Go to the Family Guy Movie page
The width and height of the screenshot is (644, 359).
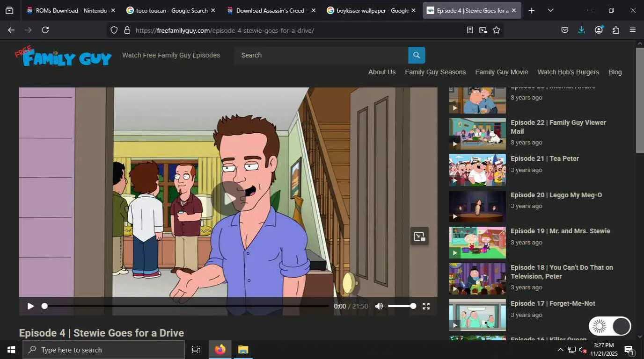click(x=502, y=72)
